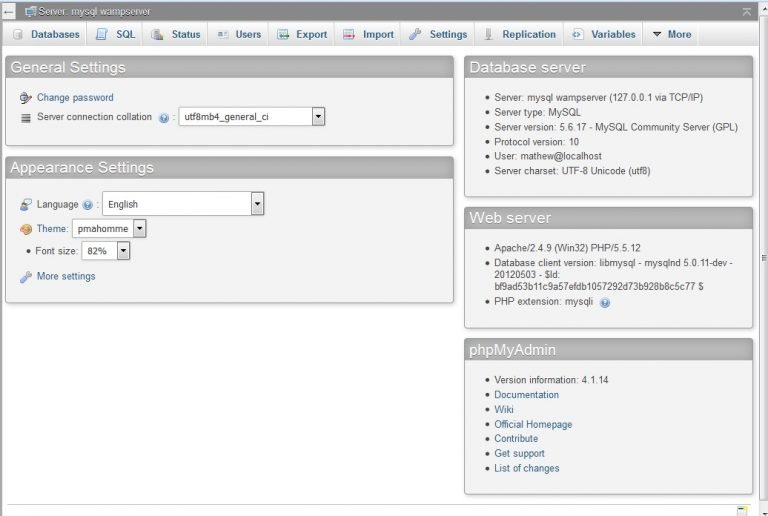The image size is (768, 516).
Task: Click the Variables tab icon
Action: point(578,34)
